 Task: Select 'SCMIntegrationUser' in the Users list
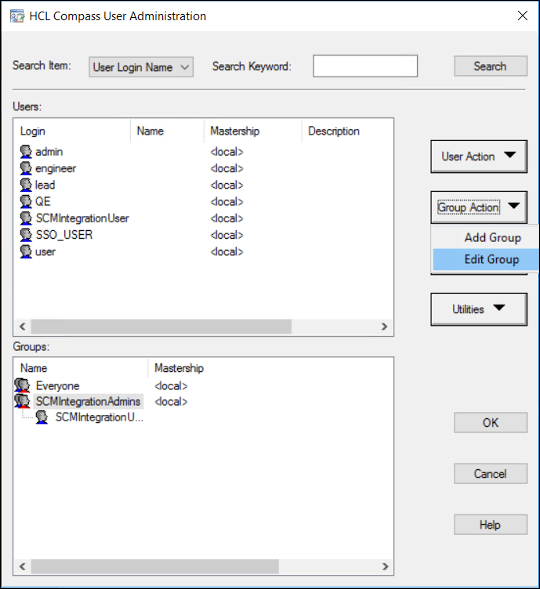(82, 218)
